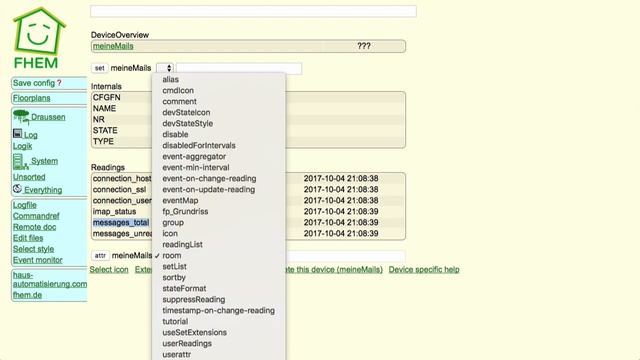Choose userattr option in list

(x=176, y=355)
